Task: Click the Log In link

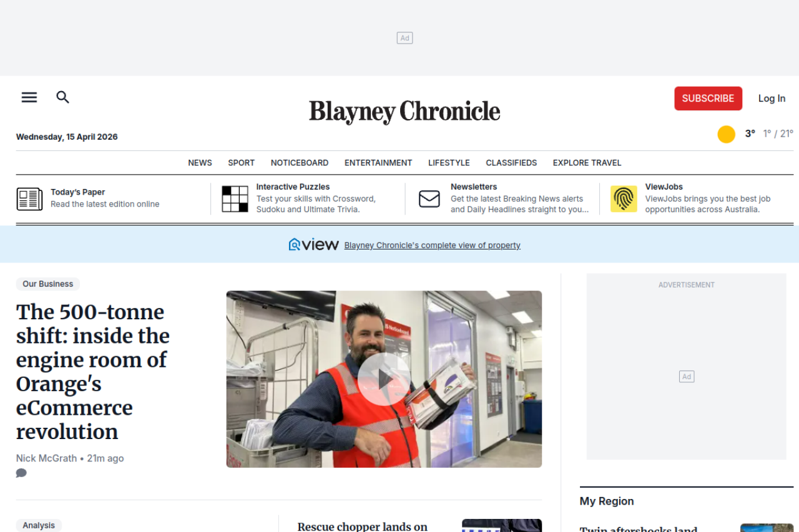Action: point(772,99)
